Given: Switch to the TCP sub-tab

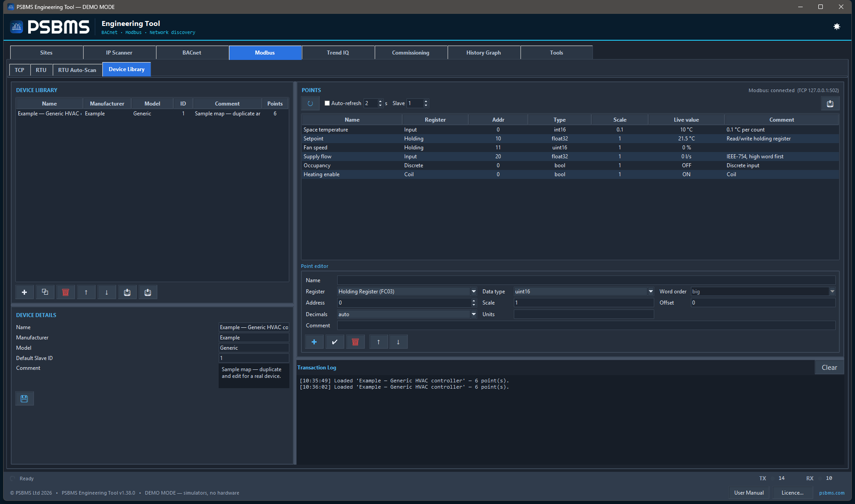Looking at the screenshot, I should 20,70.
